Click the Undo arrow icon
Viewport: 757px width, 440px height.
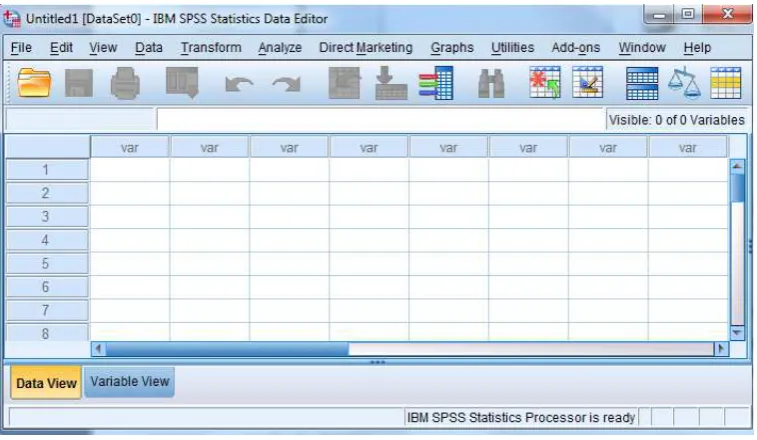point(239,85)
